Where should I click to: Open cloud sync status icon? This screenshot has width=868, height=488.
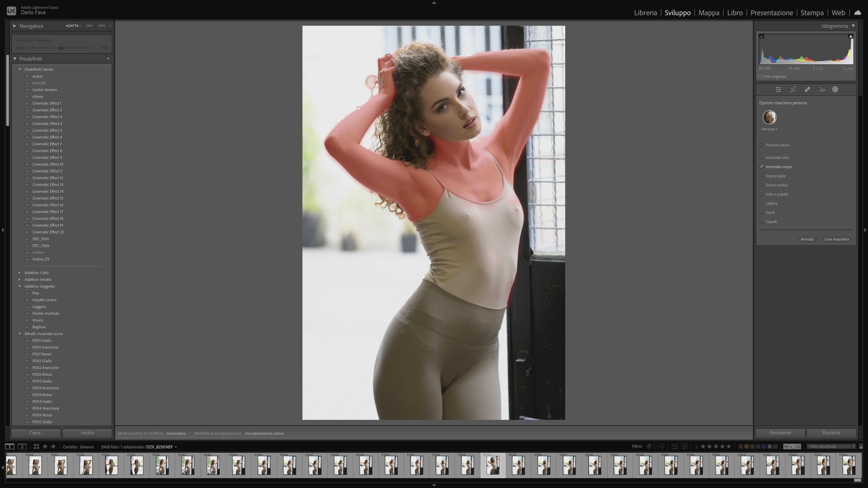[x=857, y=13]
